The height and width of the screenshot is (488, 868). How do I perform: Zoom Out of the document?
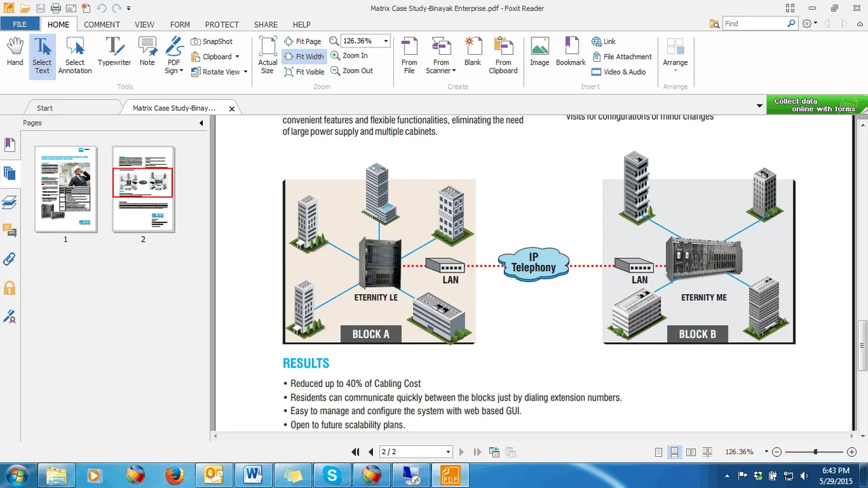pos(351,70)
